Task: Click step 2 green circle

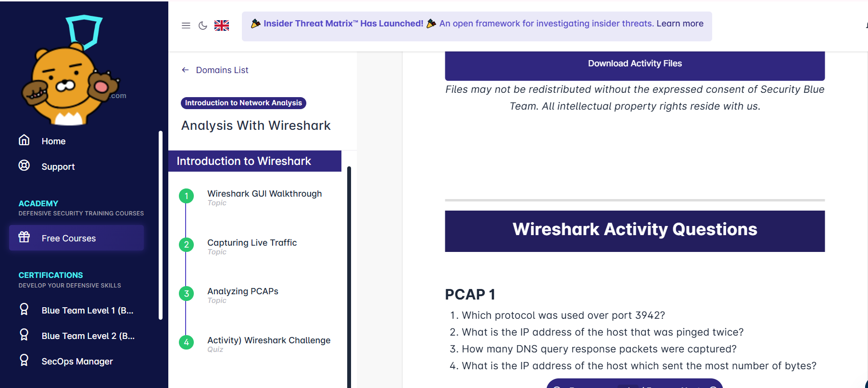Action: pyautogui.click(x=186, y=245)
